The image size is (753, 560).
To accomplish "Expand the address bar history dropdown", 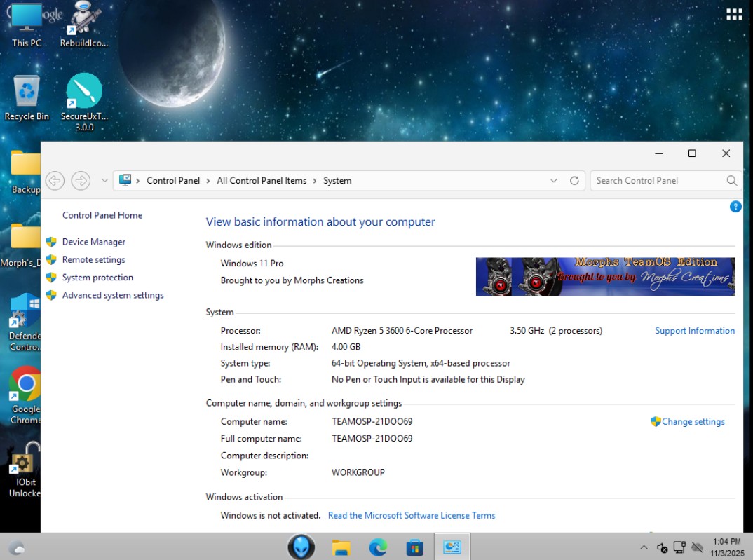I will [x=554, y=181].
